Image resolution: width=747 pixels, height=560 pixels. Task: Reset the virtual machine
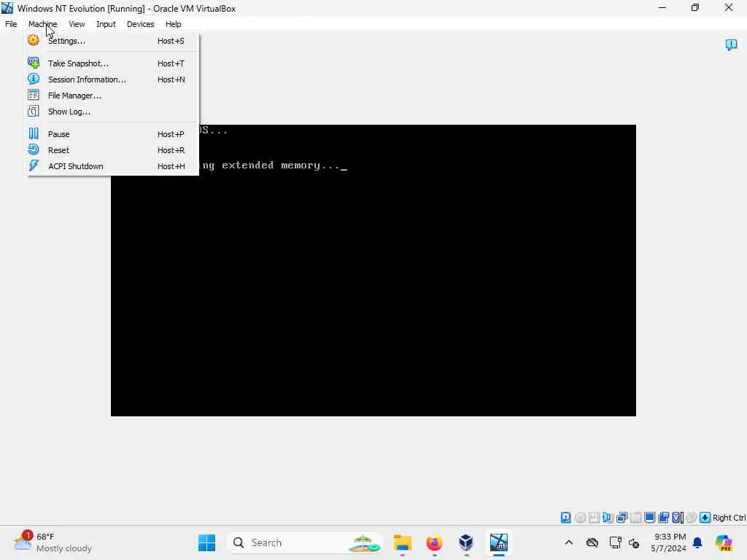pos(112,150)
